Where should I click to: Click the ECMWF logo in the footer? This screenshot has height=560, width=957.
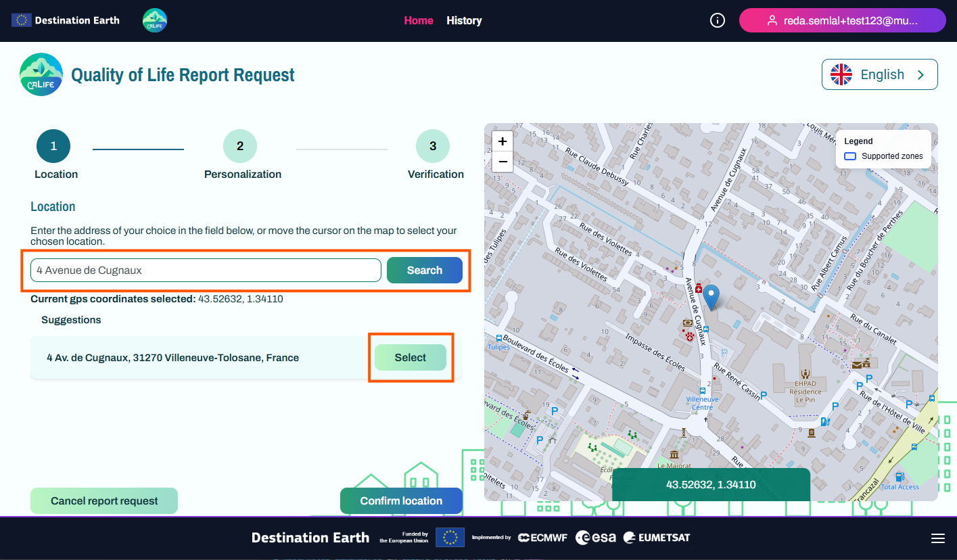point(542,537)
